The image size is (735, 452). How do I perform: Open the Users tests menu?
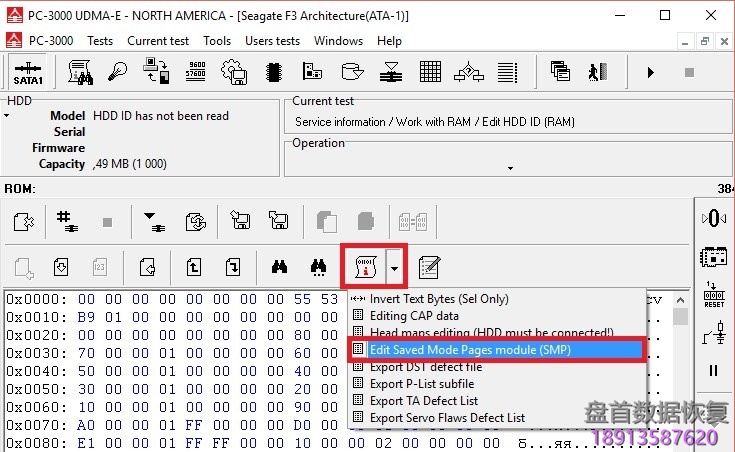click(272, 41)
